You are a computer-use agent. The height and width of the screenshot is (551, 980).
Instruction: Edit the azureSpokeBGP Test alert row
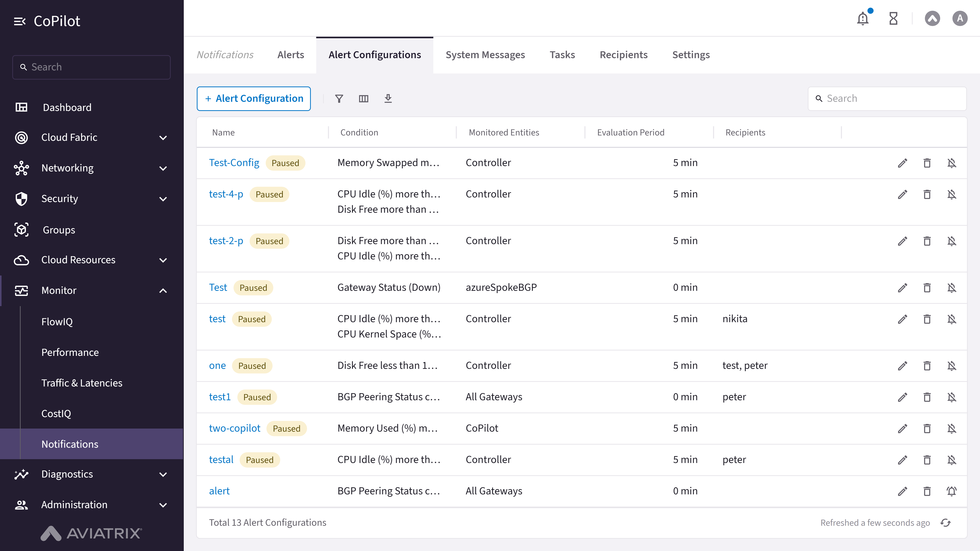[x=902, y=288]
